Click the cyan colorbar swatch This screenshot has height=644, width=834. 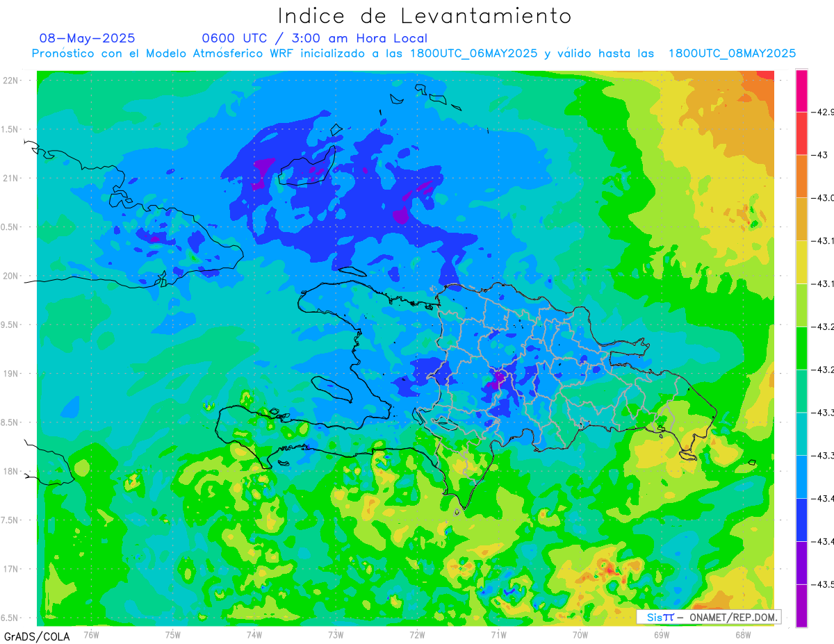pos(801,434)
